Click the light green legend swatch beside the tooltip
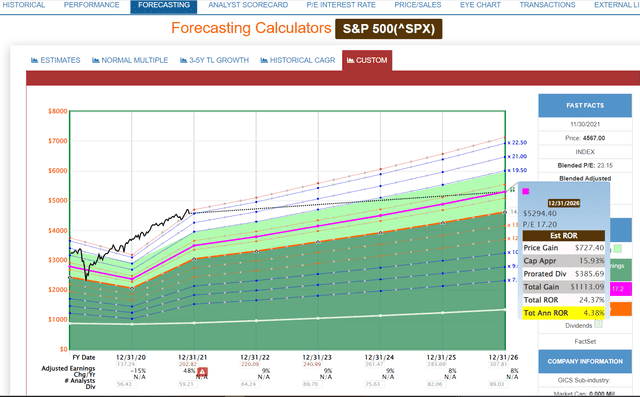Image resolution: width=640 pixels, height=397 pixels. coord(617,248)
